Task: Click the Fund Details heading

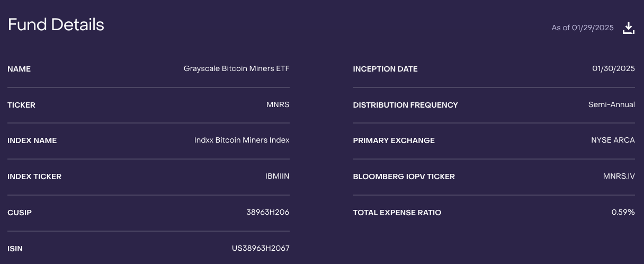Action: coord(56,25)
